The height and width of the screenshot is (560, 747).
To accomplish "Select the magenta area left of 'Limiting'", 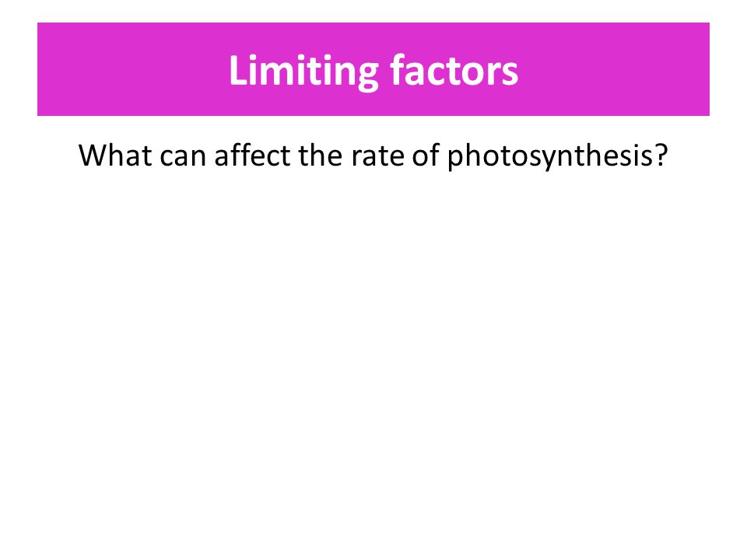I will tap(133, 69).
